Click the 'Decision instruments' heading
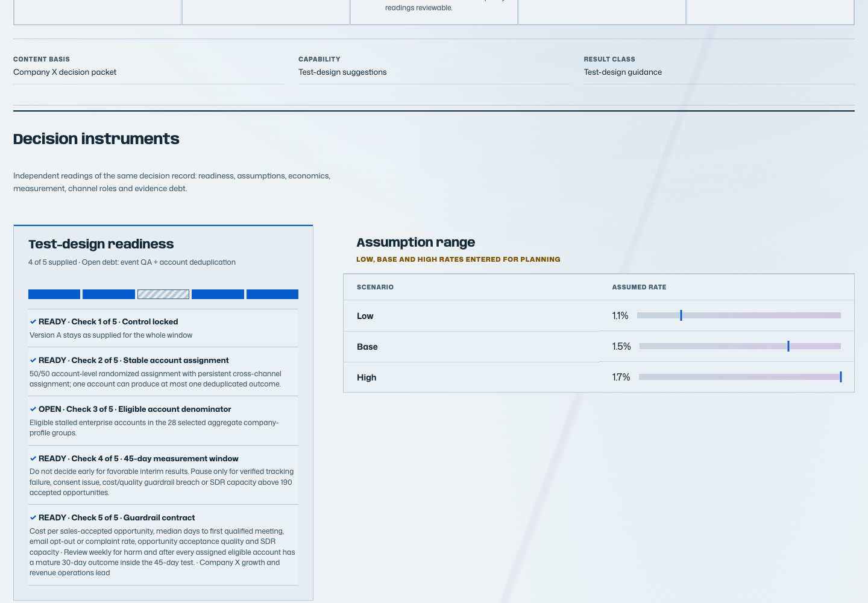The height and width of the screenshot is (603, 868). (x=96, y=139)
